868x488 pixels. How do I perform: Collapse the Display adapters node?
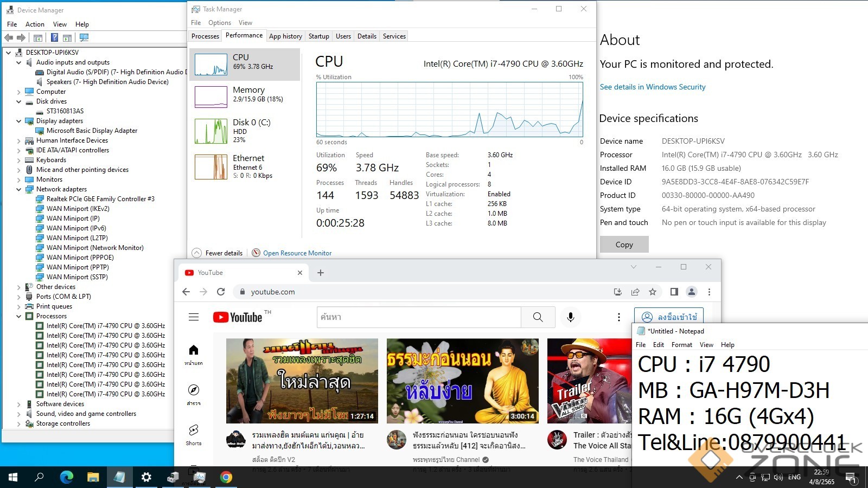click(x=19, y=121)
